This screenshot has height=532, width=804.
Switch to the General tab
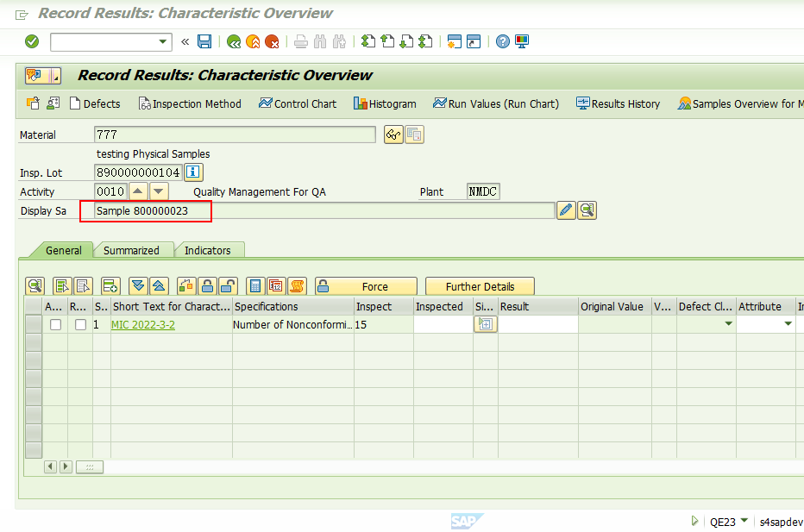pos(63,250)
